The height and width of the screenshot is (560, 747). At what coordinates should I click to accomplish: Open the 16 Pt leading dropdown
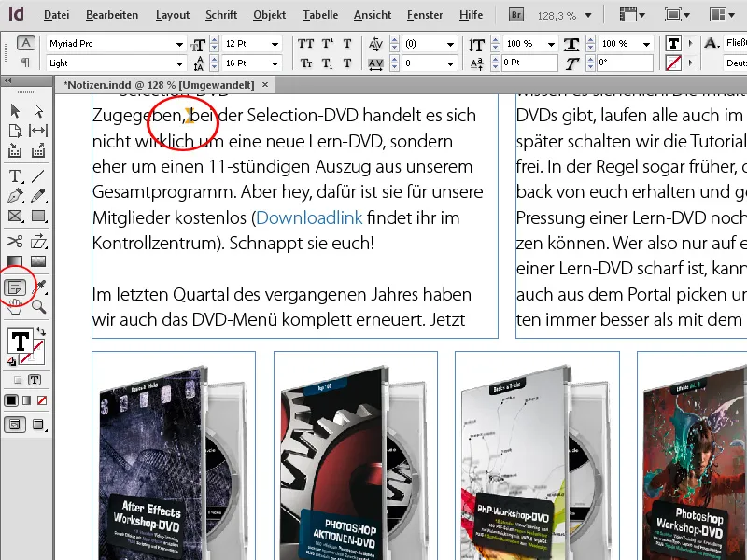[275, 63]
